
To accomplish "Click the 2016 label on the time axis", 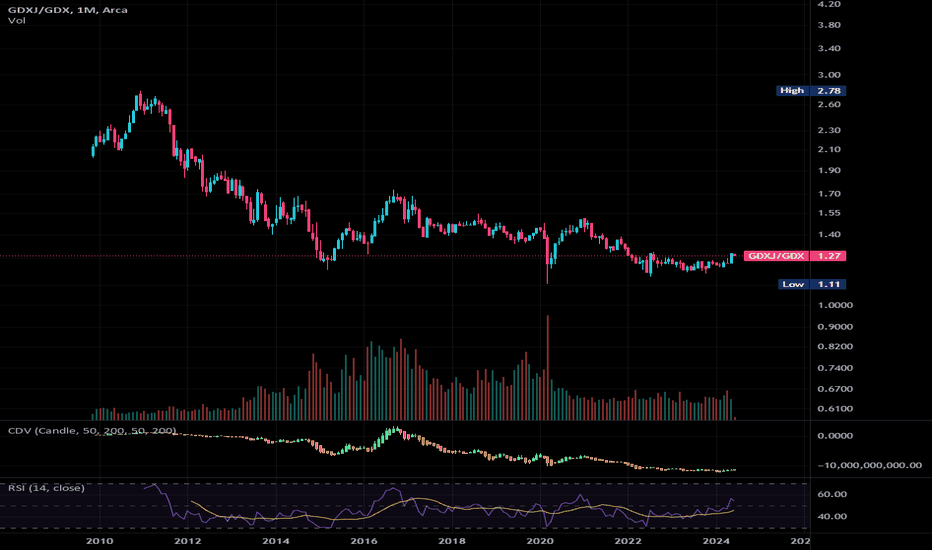I will [x=364, y=541].
